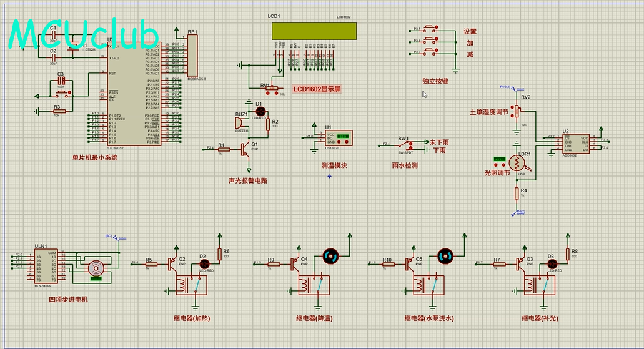Click the water pump motor above Q5

point(445,255)
